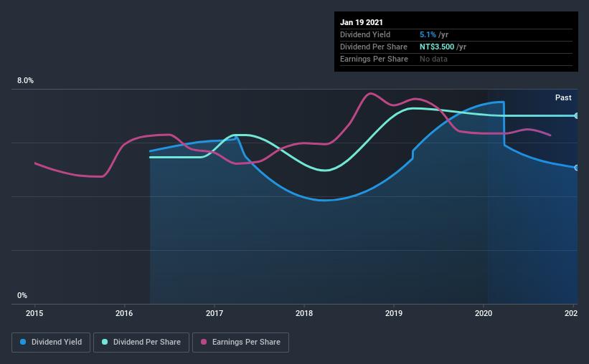
Task: Click the pink Earnings Per Share legend dot
Action: (x=204, y=342)
